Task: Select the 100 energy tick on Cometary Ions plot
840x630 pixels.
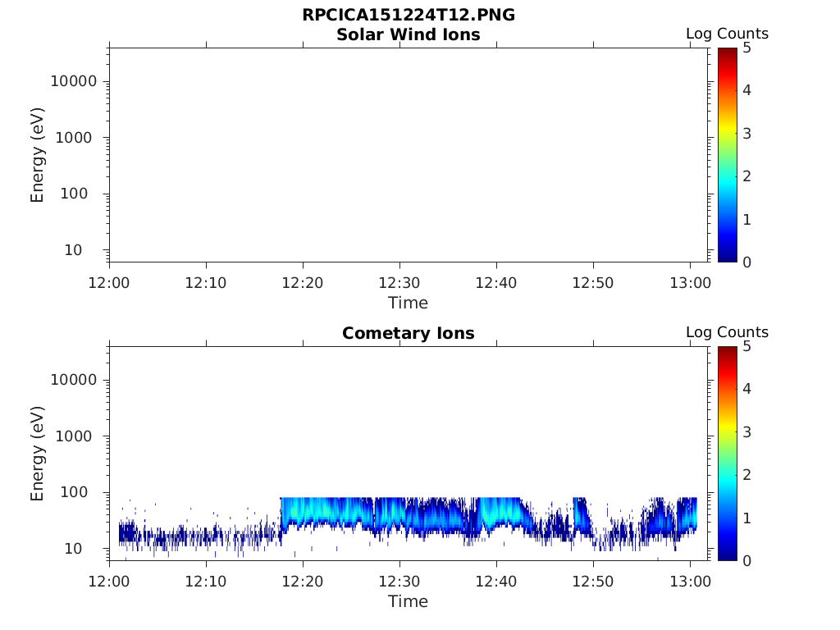Action: (x=74, y=492)
